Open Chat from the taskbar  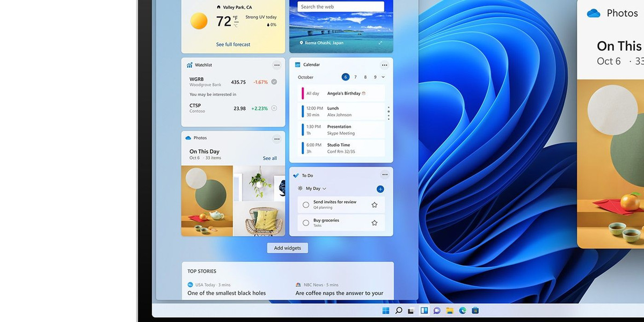(436, 310)
